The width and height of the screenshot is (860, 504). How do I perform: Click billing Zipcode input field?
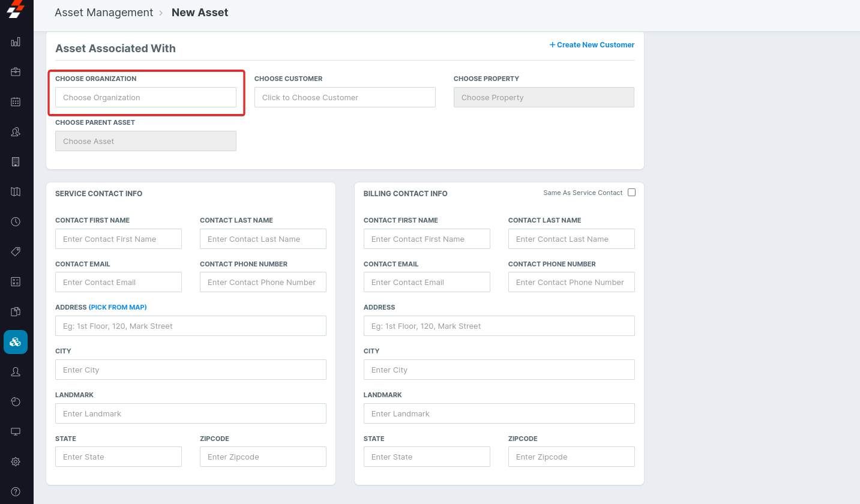click(571, 457)
